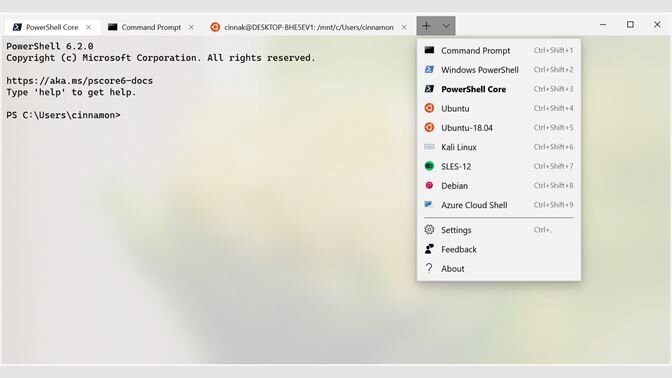The height and width of the screenshot is (378, 672).
Task: Select Command Prompt from the dropdown menu
Action: click(498, 51)
